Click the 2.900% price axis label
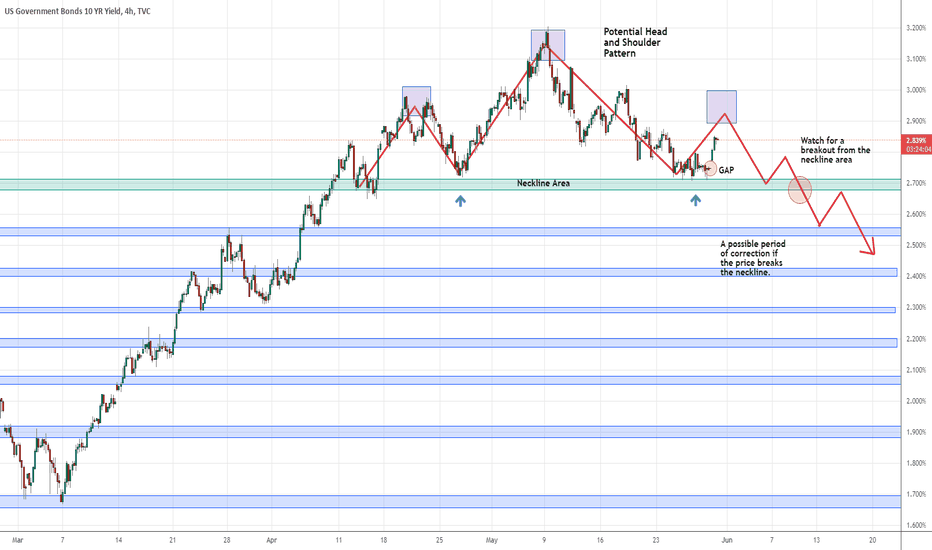The image size is (932, 550). tap(916, 121)
